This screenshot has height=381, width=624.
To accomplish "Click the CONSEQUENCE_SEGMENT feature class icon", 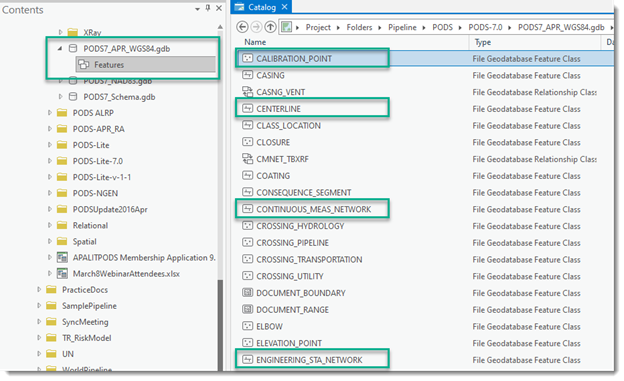I will pos(248,192).
